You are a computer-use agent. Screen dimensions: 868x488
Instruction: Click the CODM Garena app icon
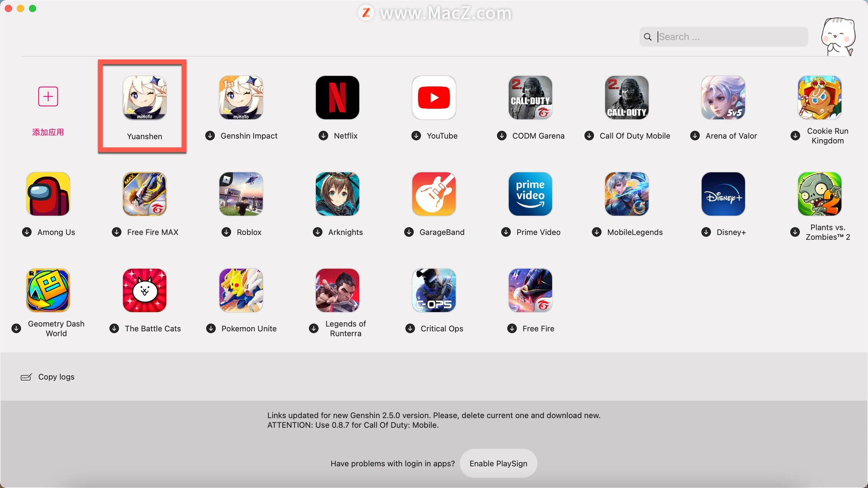click(530, 98)
